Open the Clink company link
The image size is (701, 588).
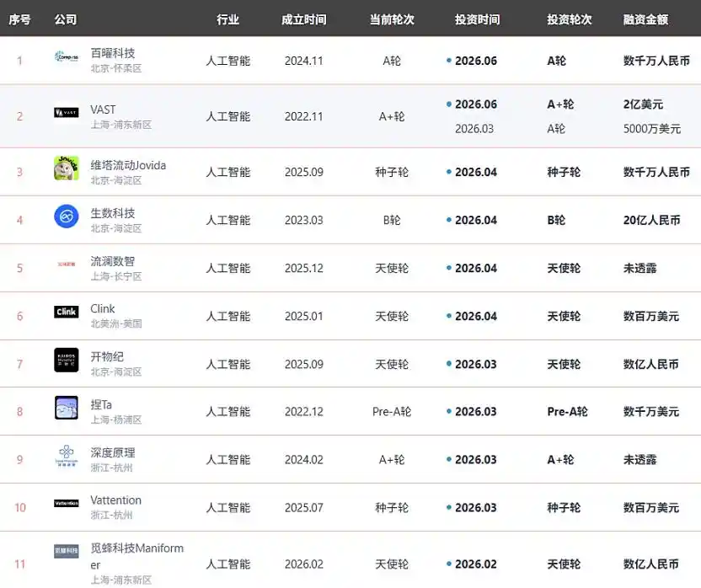(x=103, y=308)
